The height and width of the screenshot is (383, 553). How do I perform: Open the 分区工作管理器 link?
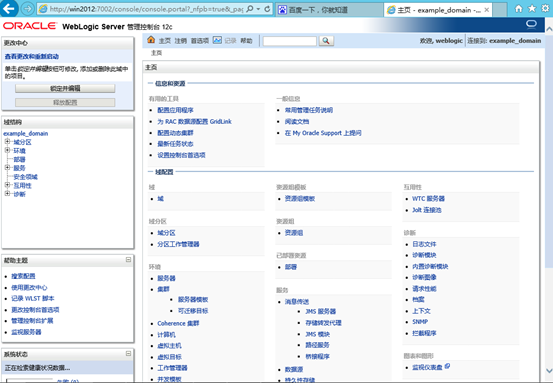(x=178, y=244)
